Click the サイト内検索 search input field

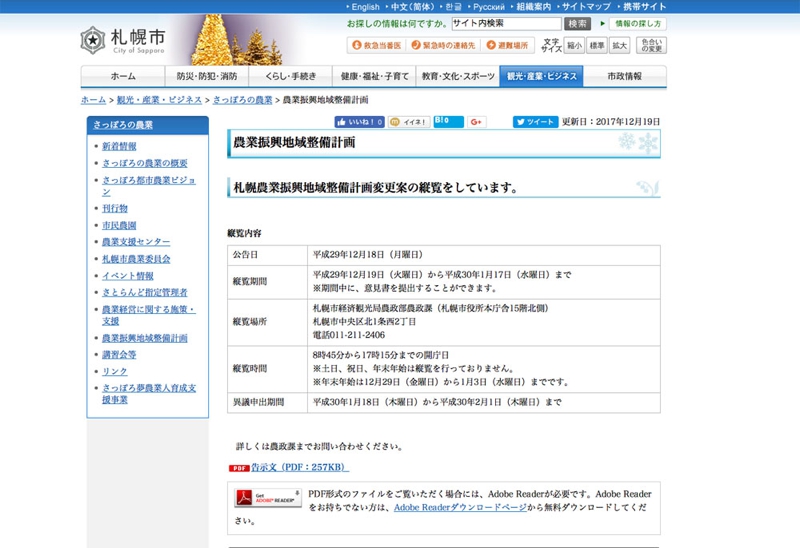504,23
